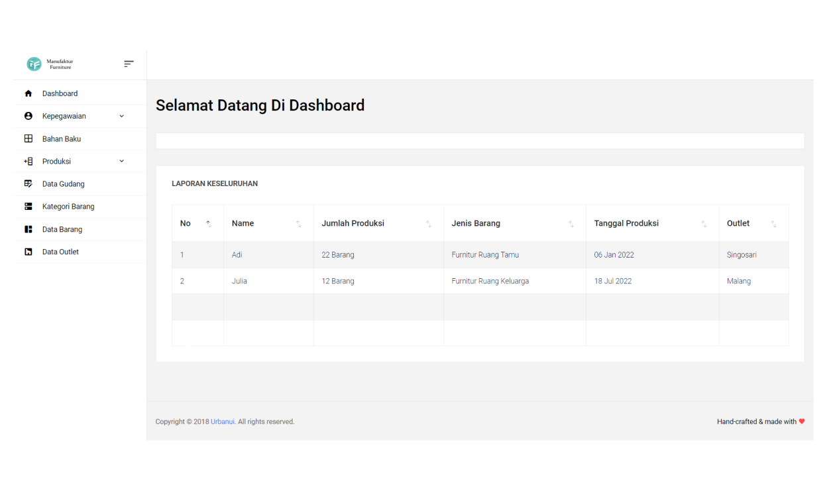Click the Produksi icon in sidebar
The width and height of the screenshot is (833, 504).
click(28, 162)
